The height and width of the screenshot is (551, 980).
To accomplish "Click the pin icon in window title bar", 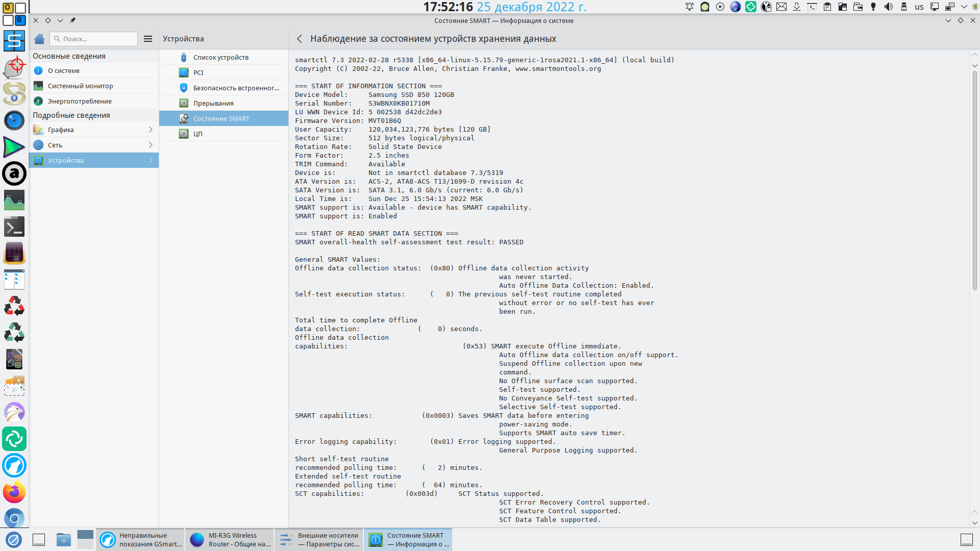I will [72, 20].
